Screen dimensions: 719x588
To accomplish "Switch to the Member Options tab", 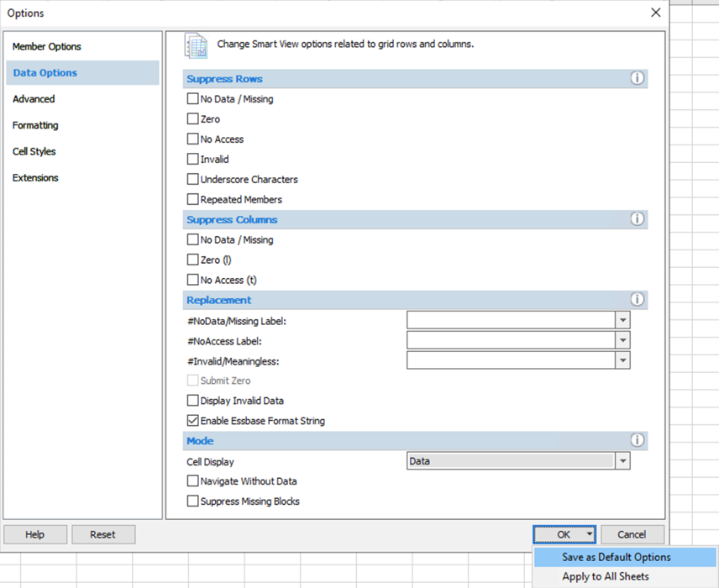I will (47, 47).
